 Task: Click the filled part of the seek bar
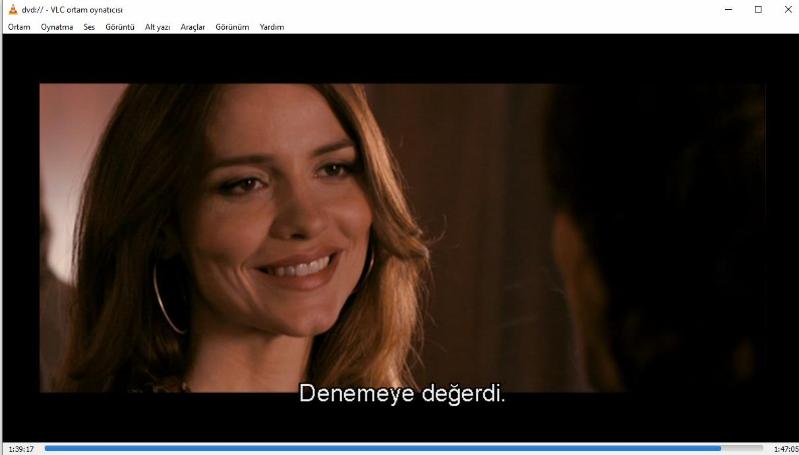click(x=380, y=448)
